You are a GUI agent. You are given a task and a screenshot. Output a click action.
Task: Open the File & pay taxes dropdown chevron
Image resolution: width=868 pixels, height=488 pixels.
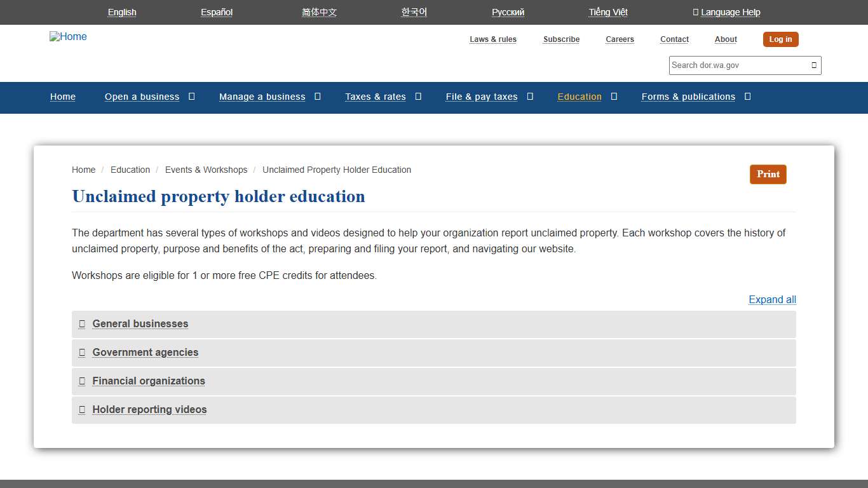(530, 96)
